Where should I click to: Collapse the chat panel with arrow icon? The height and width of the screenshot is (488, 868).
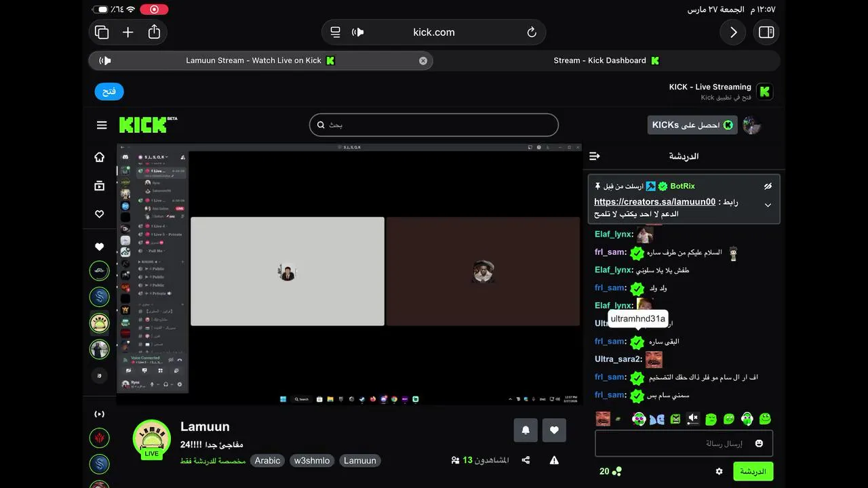(x=595, y=156)
